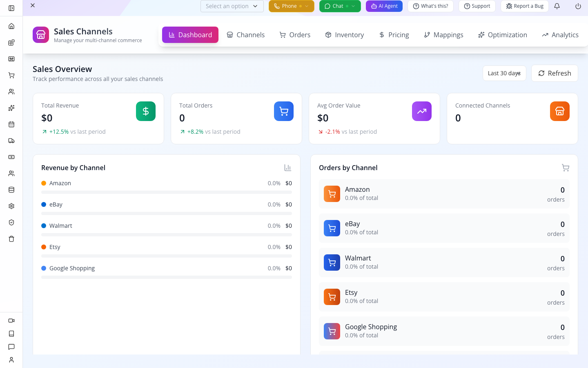Viewport: 588px width, 368px height.
Task: Go to the Pricing tab
Action: click(x=394, y=35)
